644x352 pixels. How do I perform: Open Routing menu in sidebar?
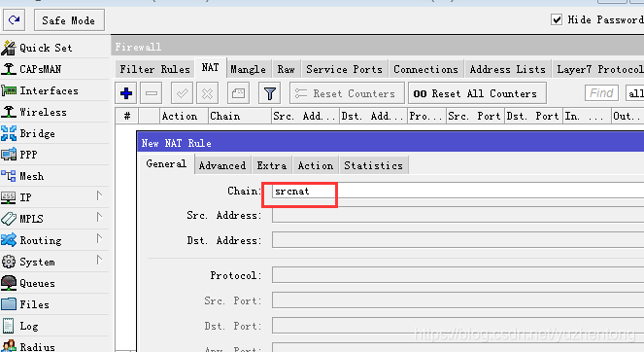tap(32, 240)
